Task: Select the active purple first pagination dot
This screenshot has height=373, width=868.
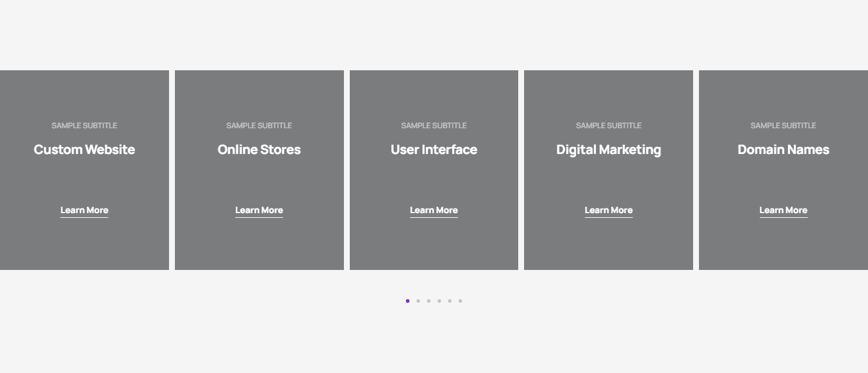Action: pos(408,301)
